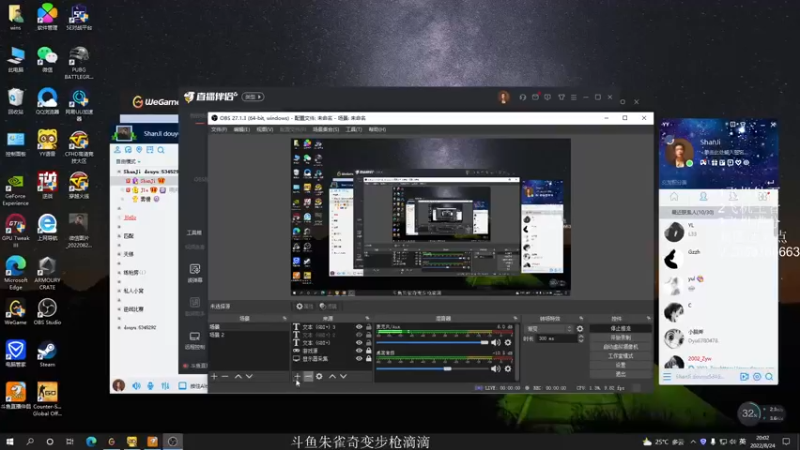Screen dimensions: 800x450
Task: Toggle lock on fourth source row
Action: [x=368, y=351]
